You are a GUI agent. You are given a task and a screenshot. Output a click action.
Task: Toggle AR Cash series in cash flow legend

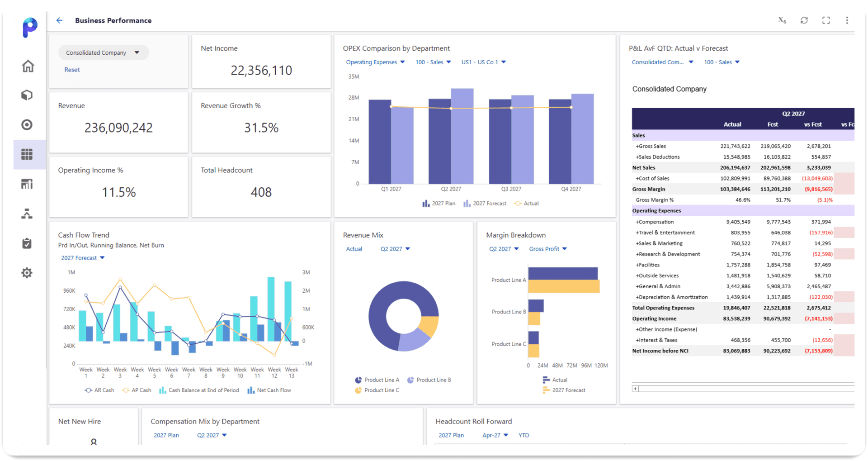click(x=99, y=390)
